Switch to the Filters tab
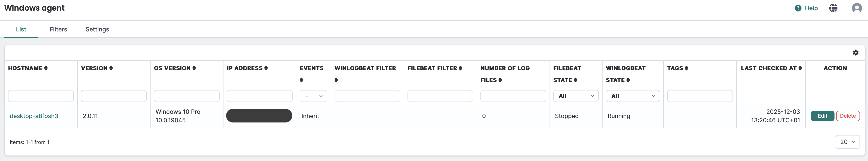This screenshot has width=868, height=161. coord(58,29)
